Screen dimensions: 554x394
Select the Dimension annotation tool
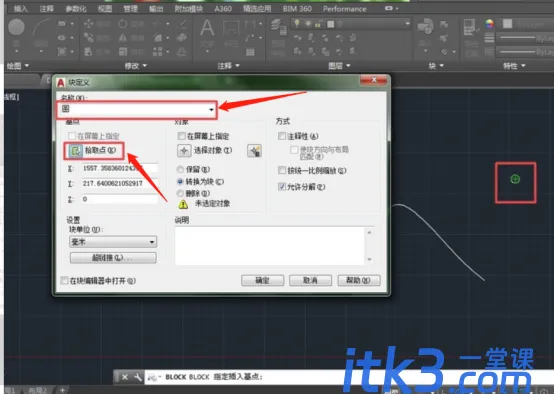(x=231, y=28)
